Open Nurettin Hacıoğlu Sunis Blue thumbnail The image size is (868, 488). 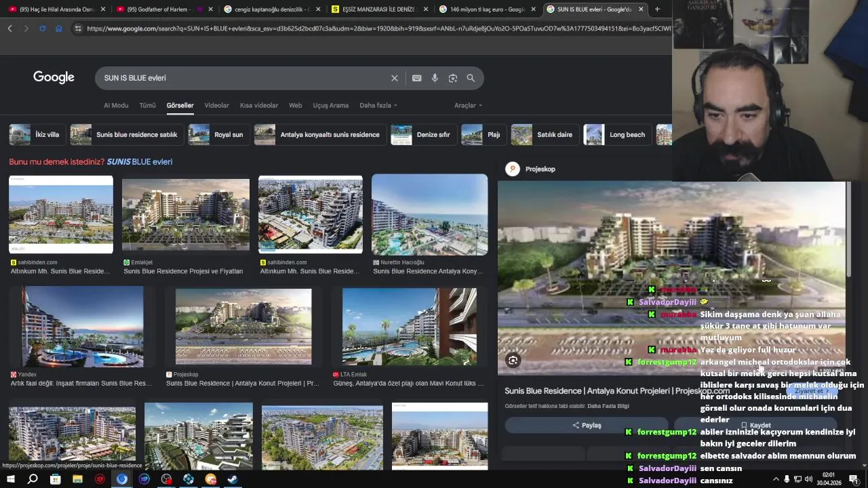tap(429, 215)
